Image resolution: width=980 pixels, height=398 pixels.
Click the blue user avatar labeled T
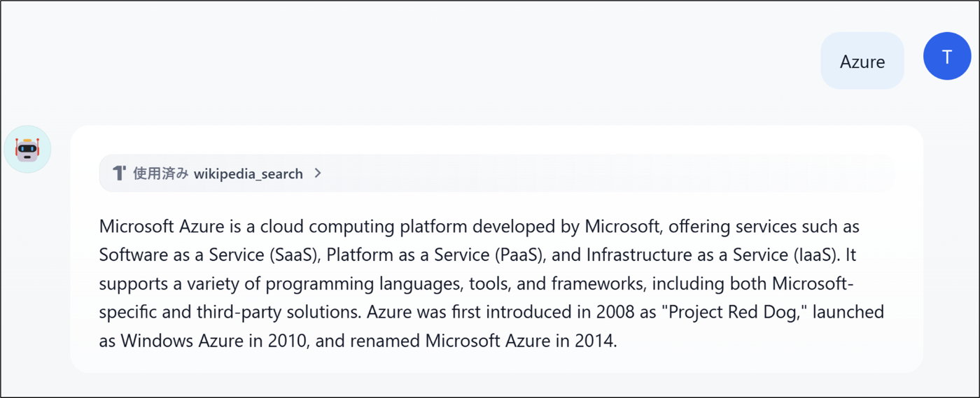(x=947, y=56)
